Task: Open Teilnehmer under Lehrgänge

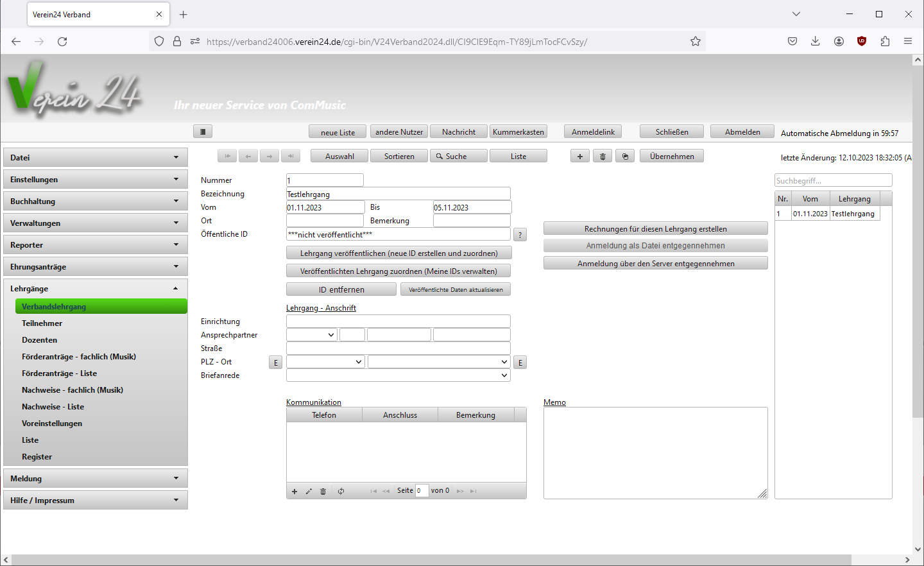Action: 42,323
